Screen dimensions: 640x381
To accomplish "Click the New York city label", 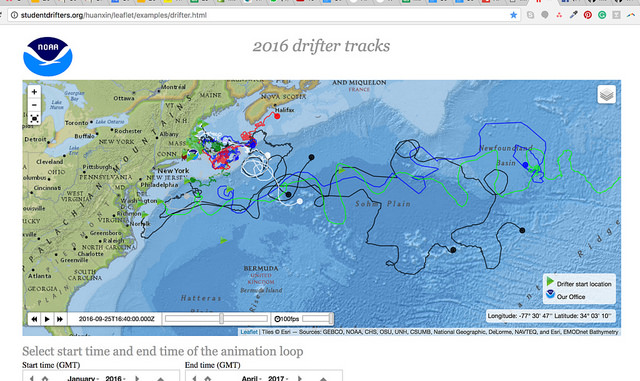I will (x=173, y=171).
